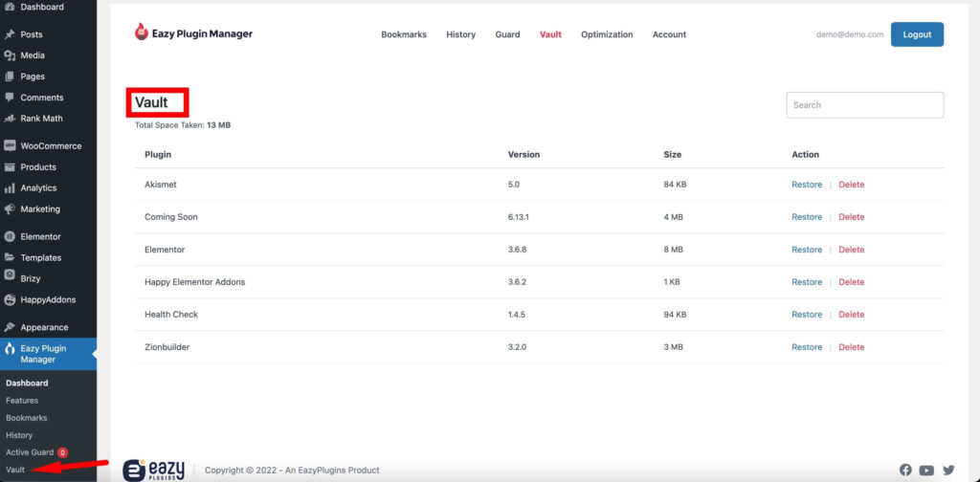
Task: Click the WooCommerce icon
Action: coord(10,145)
